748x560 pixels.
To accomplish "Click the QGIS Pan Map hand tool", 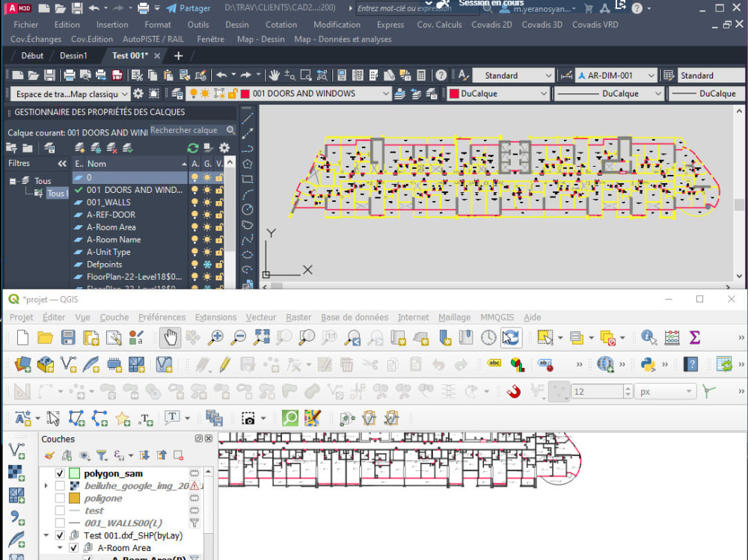I will [x=171, y=338].
